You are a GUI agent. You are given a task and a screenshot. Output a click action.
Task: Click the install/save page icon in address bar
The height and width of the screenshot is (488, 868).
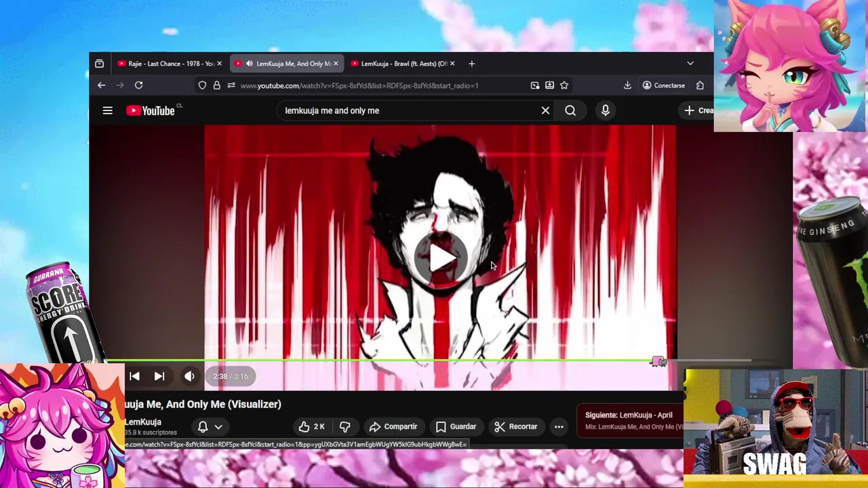(x=549, y=85)
